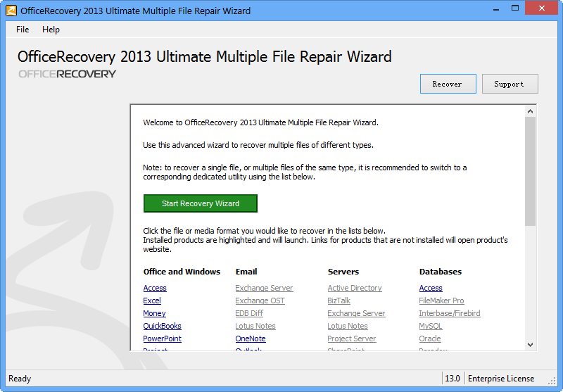Click the Ready status text

20,379
